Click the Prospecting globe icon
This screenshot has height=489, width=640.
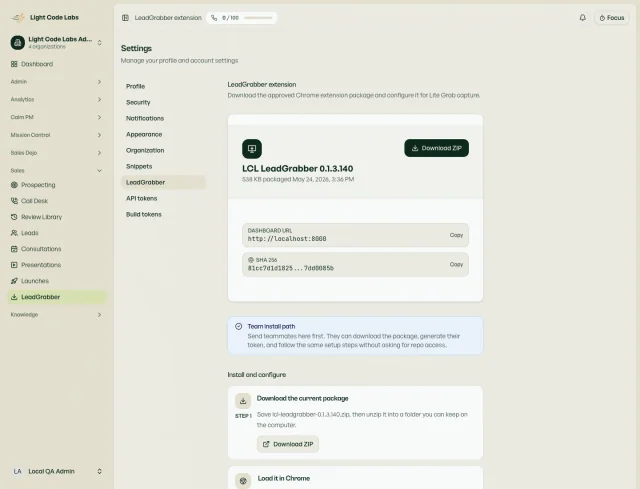(x=14, y=185)
